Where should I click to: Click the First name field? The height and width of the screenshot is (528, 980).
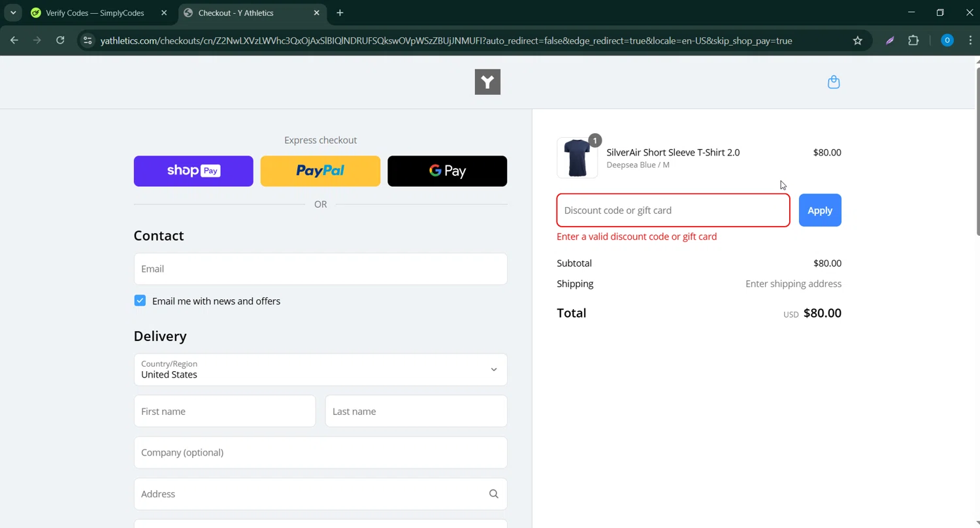(x=225, y=411)
